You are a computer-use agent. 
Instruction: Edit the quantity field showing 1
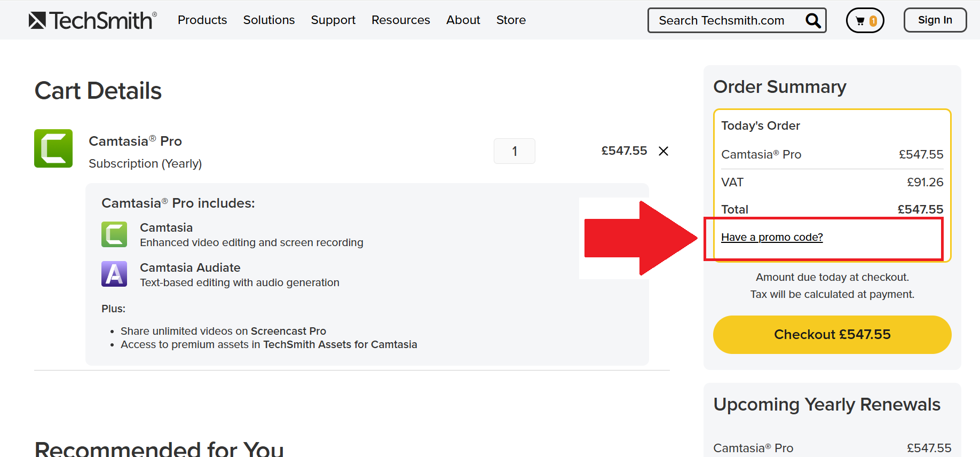(x=515, y=151)
